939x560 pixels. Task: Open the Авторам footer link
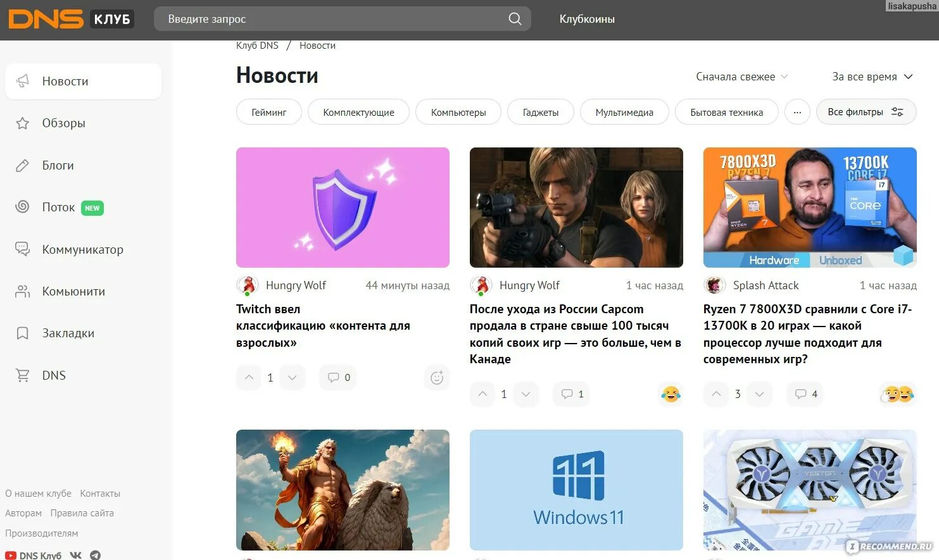[x=23, y=513]
